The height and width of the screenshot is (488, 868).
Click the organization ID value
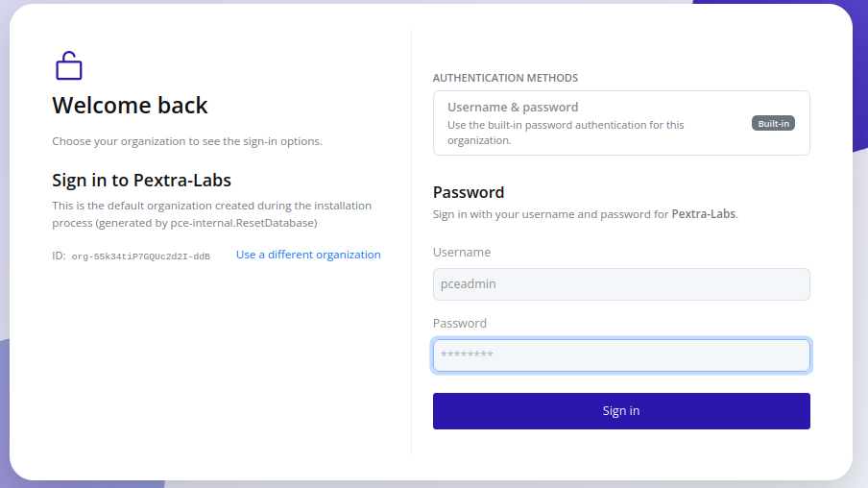click(140, 256)
